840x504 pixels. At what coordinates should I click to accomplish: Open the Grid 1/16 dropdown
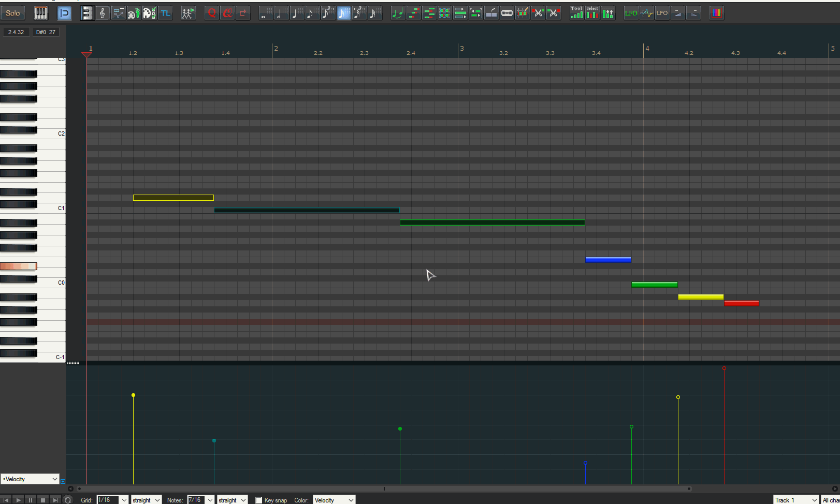[112, 500]
